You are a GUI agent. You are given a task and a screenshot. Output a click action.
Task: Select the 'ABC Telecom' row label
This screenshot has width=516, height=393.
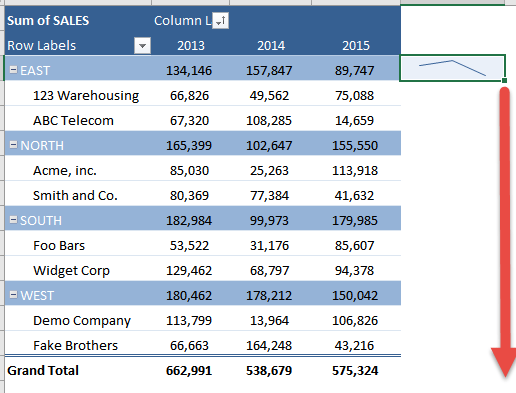point(73,120)
